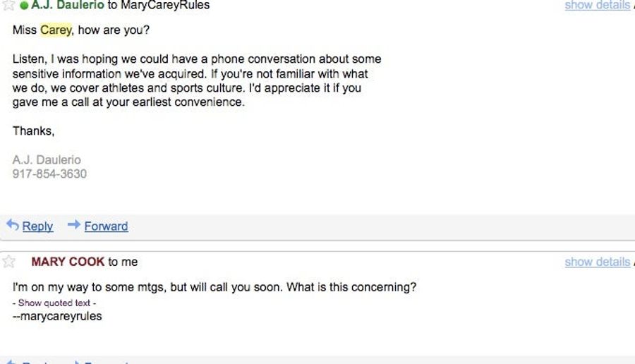Click "to me" in MARY COOK header
Image resolution: width=635 pixels, height=364 pixels.
123,262
